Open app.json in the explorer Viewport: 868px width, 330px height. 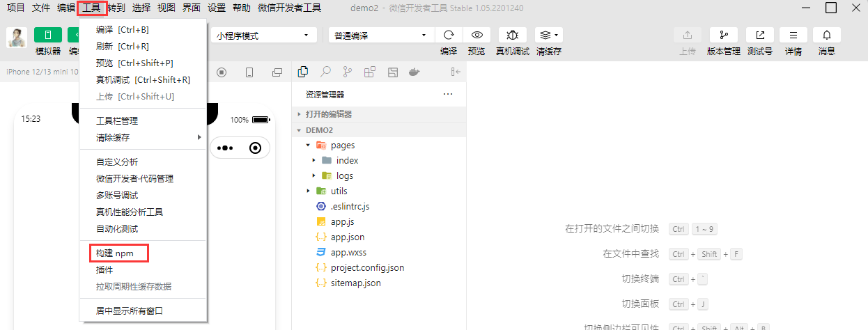pos(379,237)
